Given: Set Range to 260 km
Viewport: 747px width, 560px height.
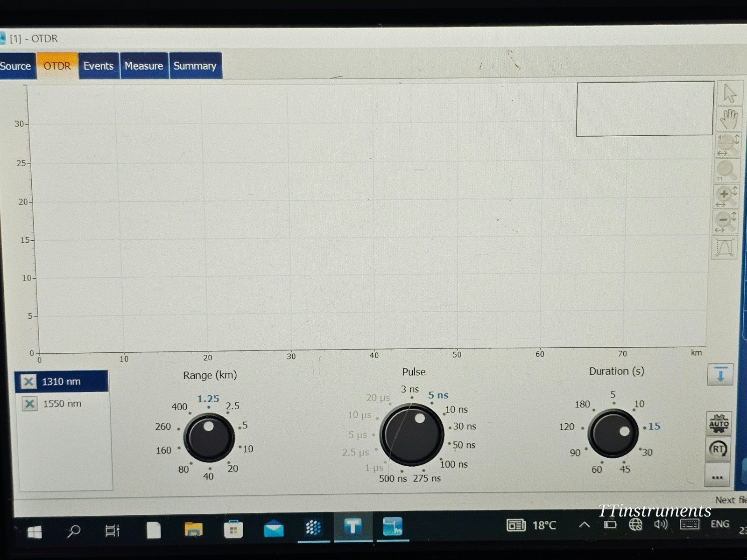Looking at the screenshot, I should (x=163, y=427).
